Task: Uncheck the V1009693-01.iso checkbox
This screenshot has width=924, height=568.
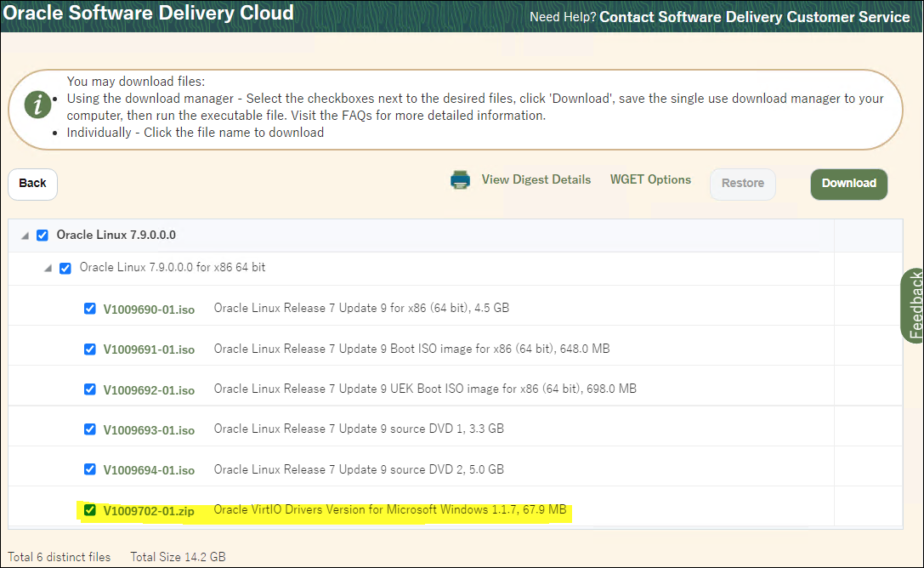Action: point(89,429)
